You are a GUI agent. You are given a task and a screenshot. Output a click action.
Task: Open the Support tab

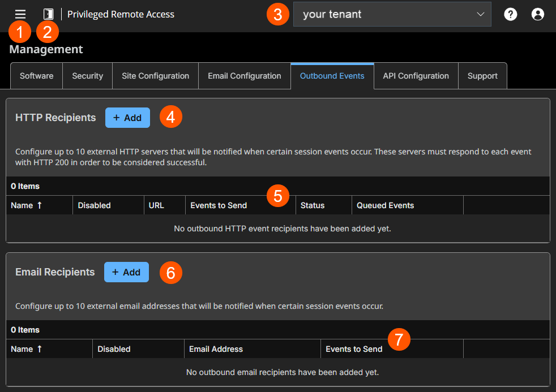click(x=482, y=75)
